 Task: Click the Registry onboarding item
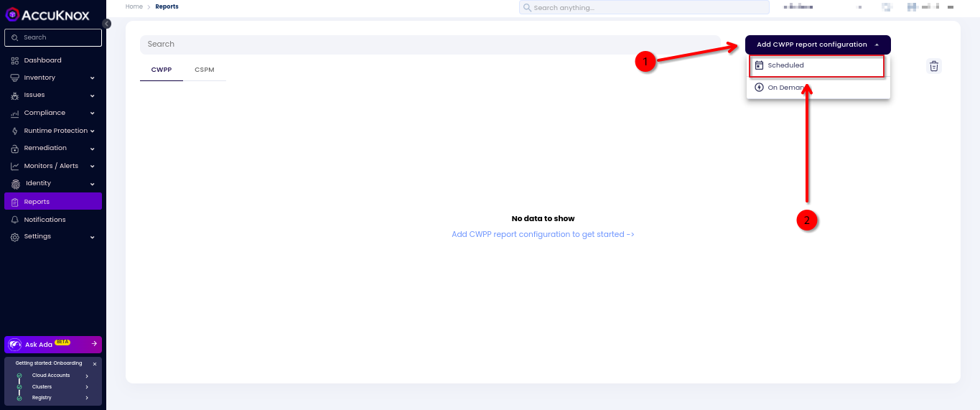point(53,398)
